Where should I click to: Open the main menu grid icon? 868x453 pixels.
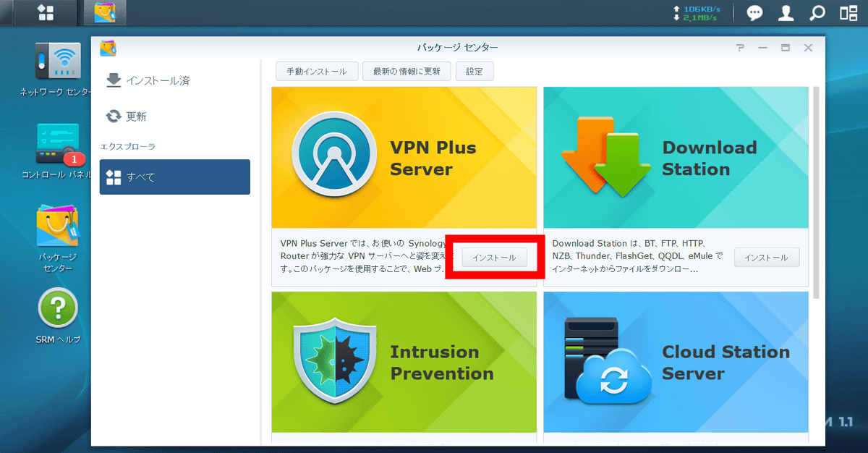[x=46, y=12]
